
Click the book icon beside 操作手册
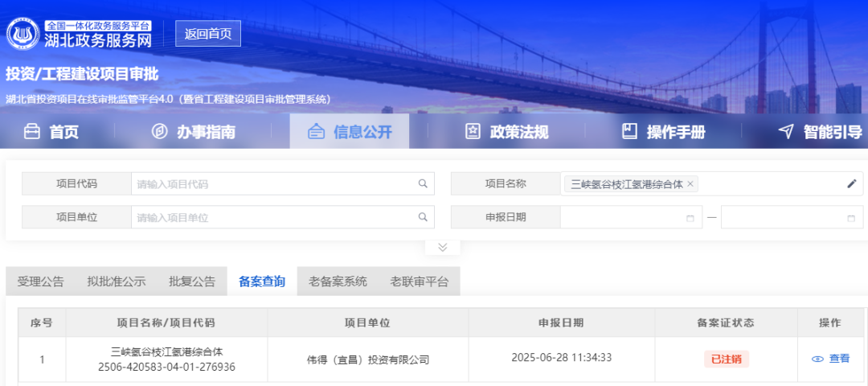click(x=629, y=132)
